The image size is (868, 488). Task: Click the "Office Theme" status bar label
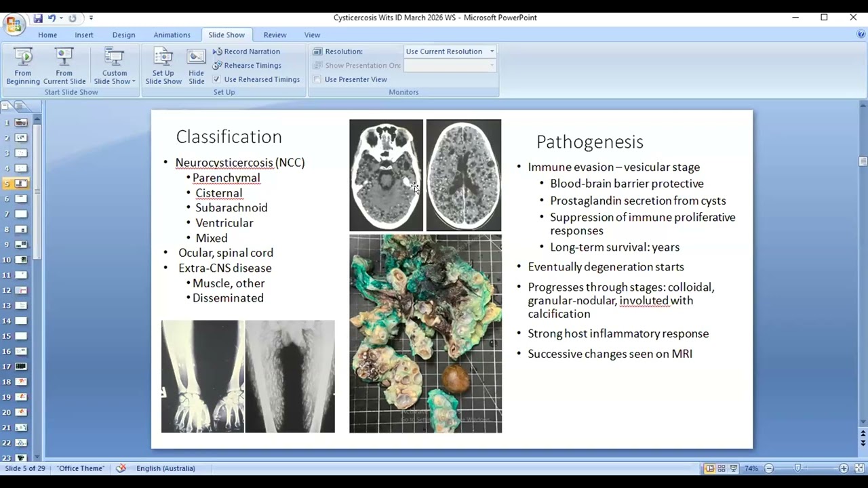coord(81,468)
